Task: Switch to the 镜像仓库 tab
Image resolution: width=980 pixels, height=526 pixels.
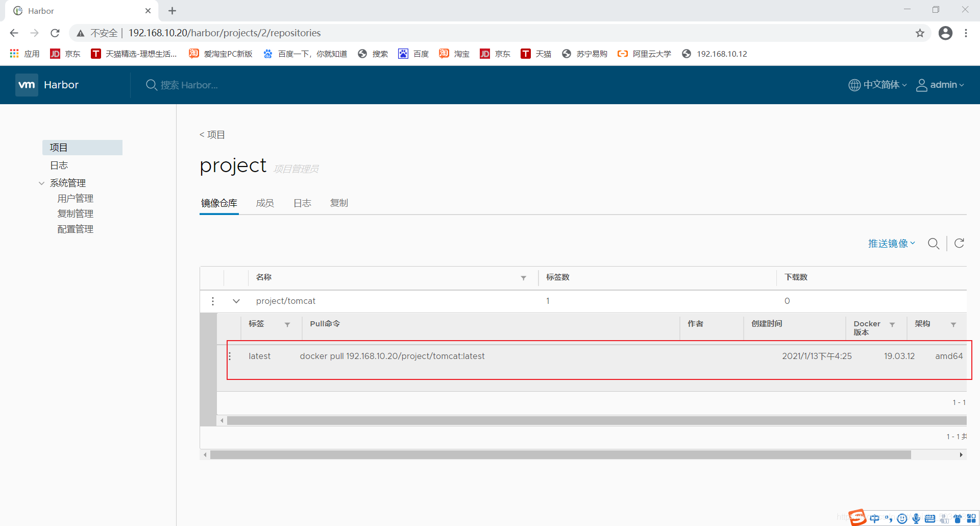Action: click(x=219, y=203)
